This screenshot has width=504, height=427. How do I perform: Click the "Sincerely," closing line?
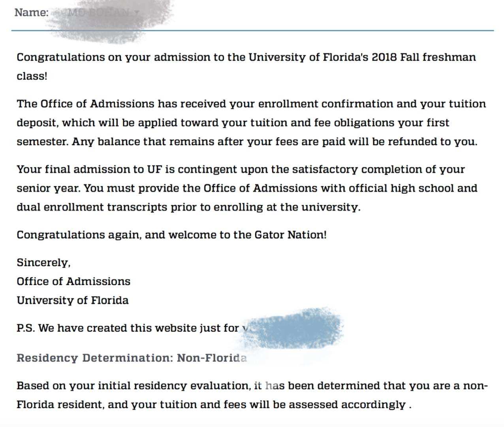tap(43, 263)
